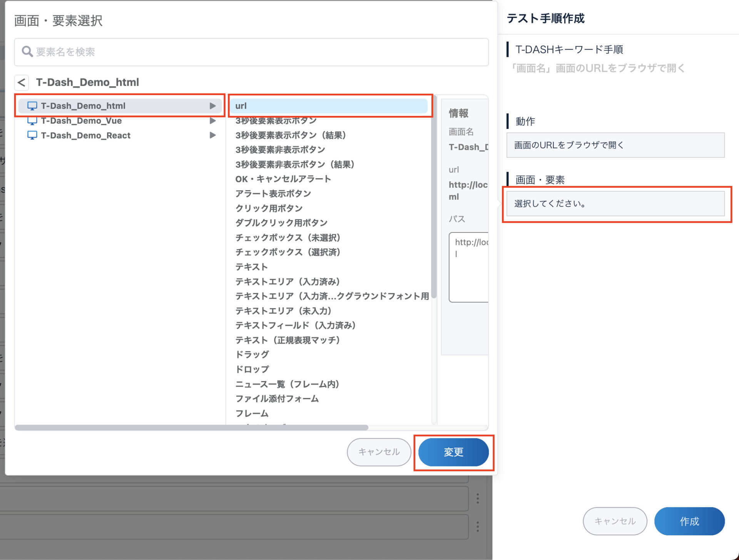
Task: Click T-Dash_Demo_React monitor icon
Action: point(32,135)
